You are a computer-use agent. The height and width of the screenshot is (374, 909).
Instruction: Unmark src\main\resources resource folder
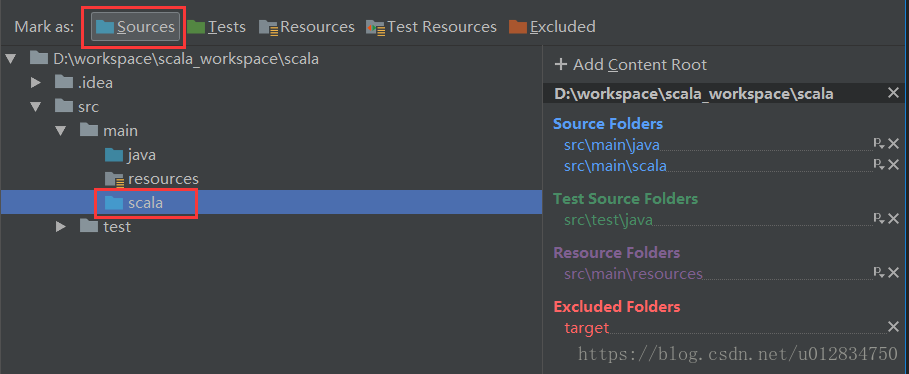893,273
